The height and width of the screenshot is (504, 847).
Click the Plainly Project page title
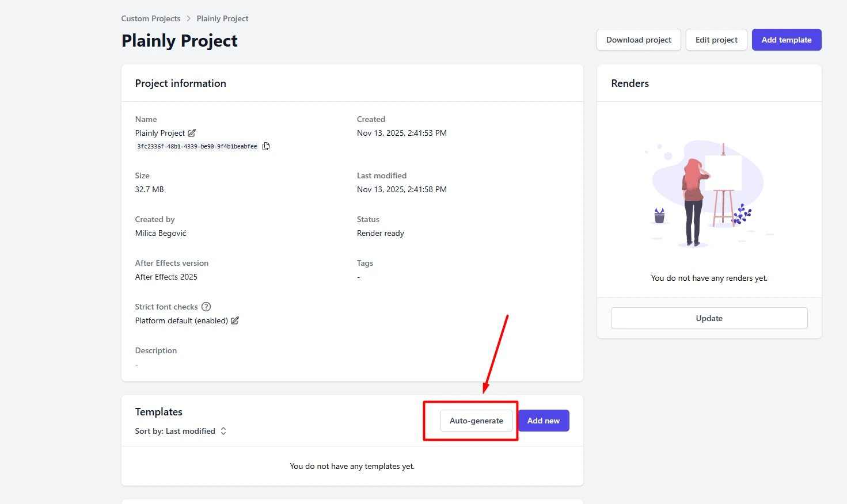pos(180,41)
